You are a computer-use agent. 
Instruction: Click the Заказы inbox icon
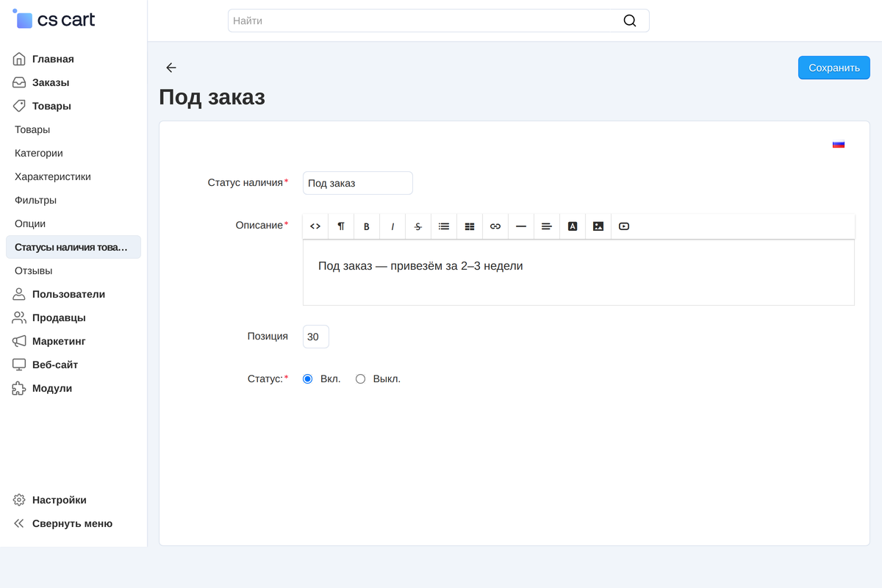click(19, 82)
